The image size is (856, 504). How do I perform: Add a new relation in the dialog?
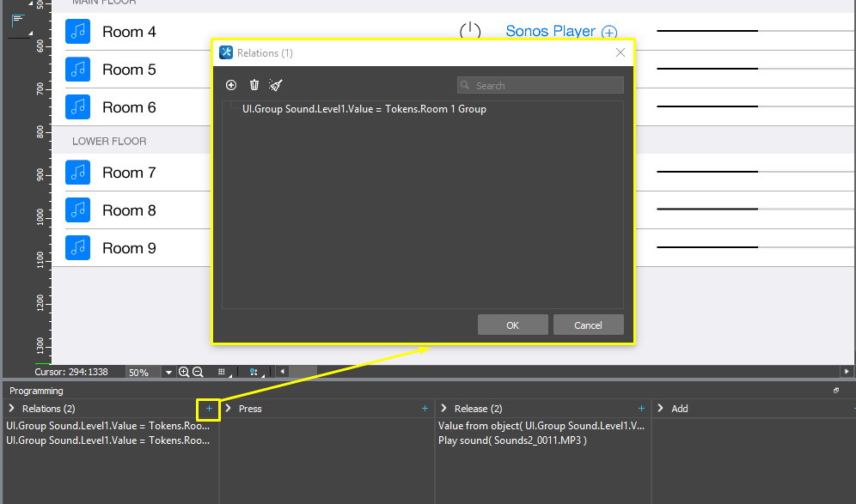coord(230,85)
